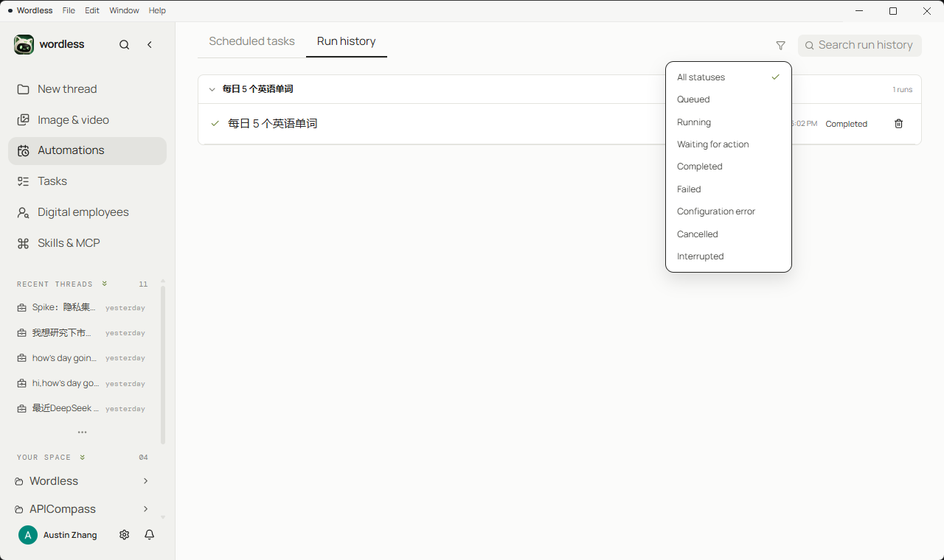Collapse the Recent Threads section chevron
This screenshot has height=560, width=944.
click(x=105, y=284)
